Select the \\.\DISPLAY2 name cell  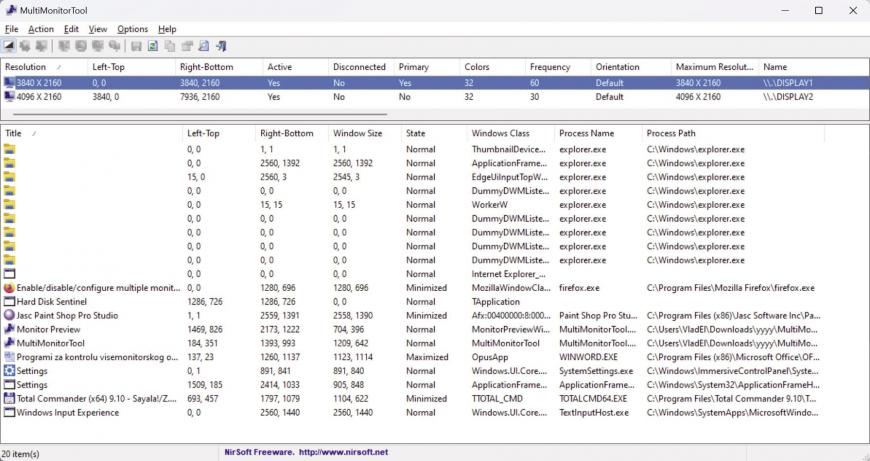(x=787, y=97)
